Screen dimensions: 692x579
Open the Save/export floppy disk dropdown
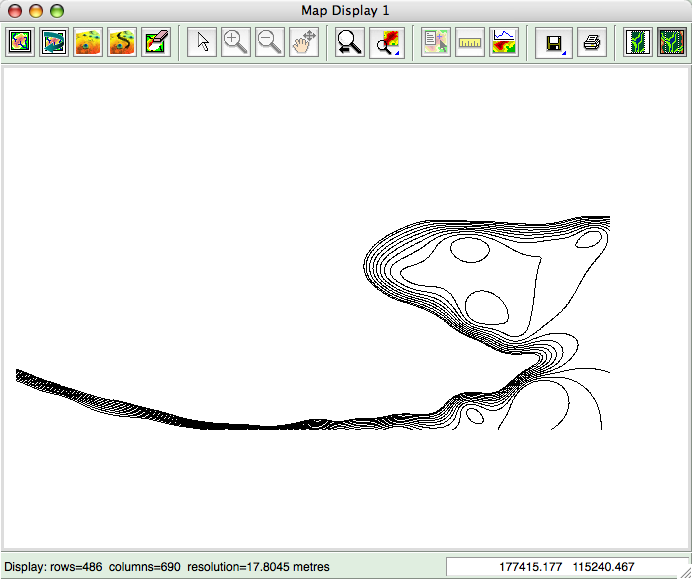pyautogui.click(x=553, y=42)
